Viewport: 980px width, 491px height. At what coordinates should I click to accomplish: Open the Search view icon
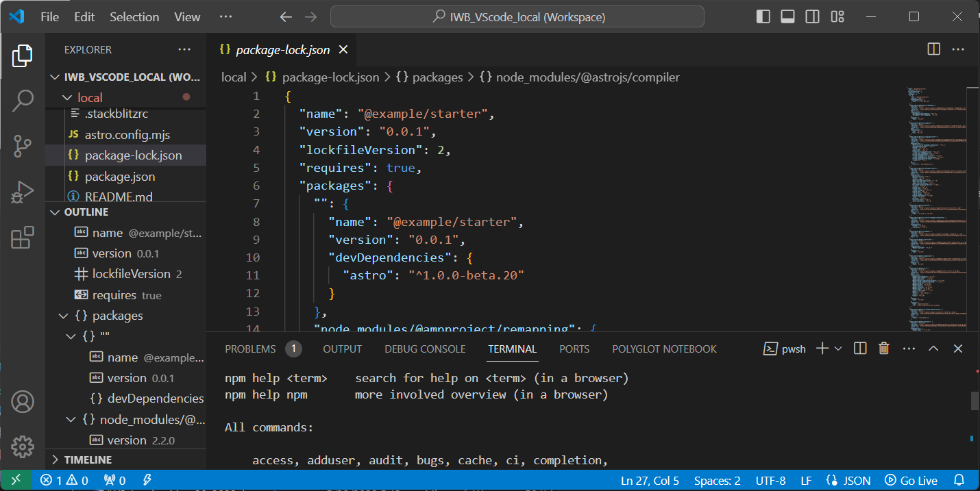click(23, 101)
